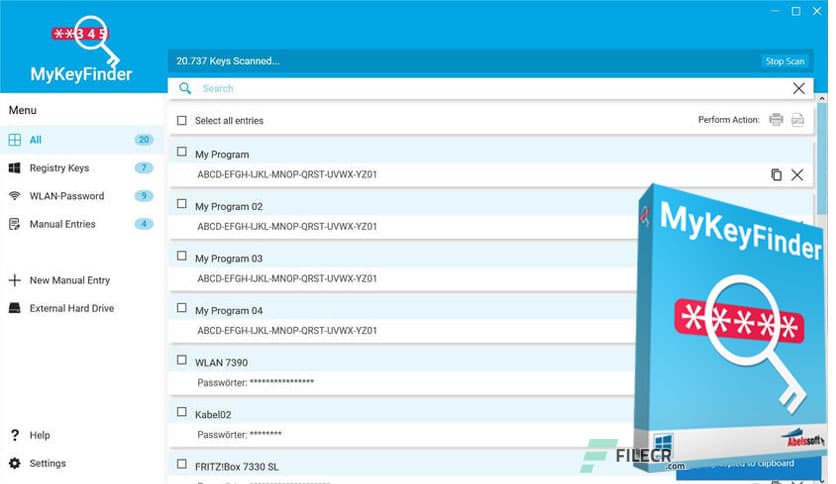Click the All count badge 20
Image resolution: width=836 pixels, height=484 pixels.
click(143, 140)
